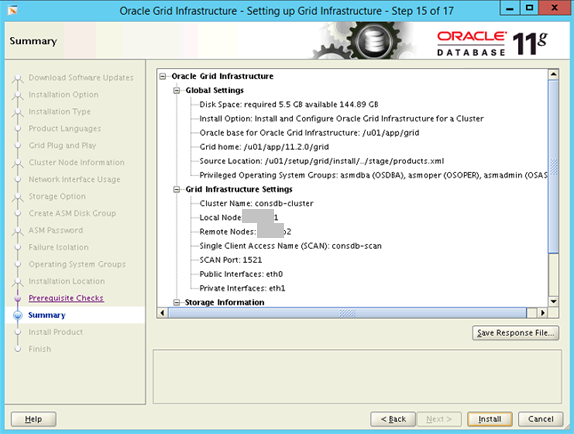Select the Operating System Groups step
This screenshot has width=574, height=434.
(x=77, y=264)
